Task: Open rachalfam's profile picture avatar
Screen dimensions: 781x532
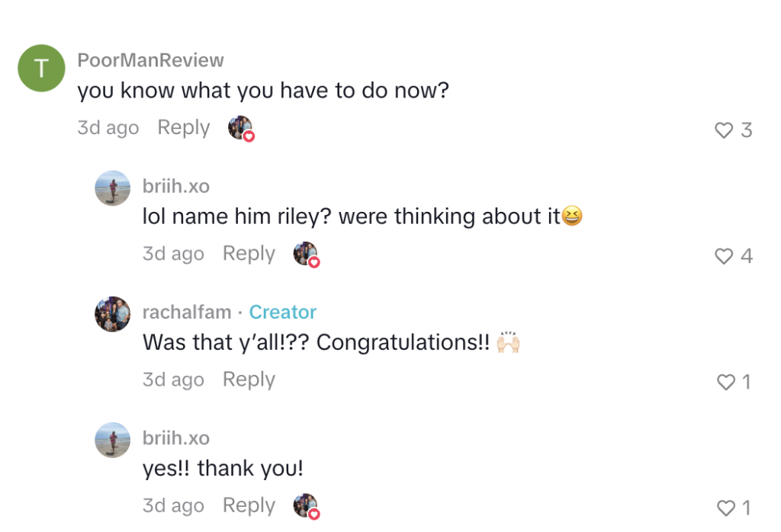Action: click(x=112, y=313)
